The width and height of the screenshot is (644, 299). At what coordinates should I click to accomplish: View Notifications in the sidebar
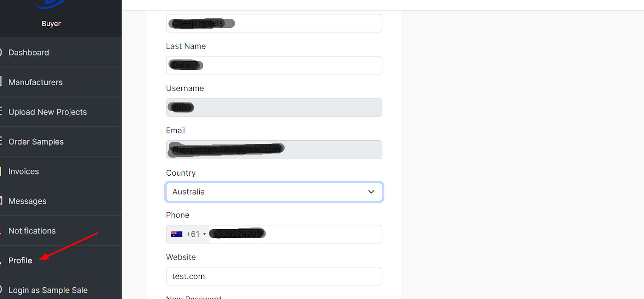click(x=32, y=231)
